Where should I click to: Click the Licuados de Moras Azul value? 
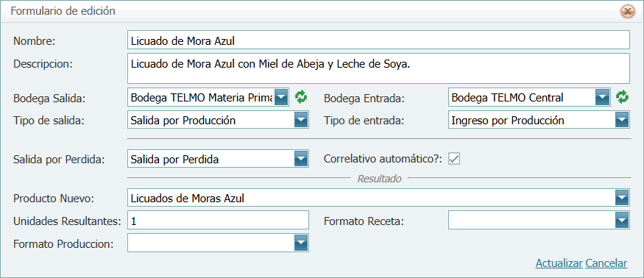pos(187,199)
